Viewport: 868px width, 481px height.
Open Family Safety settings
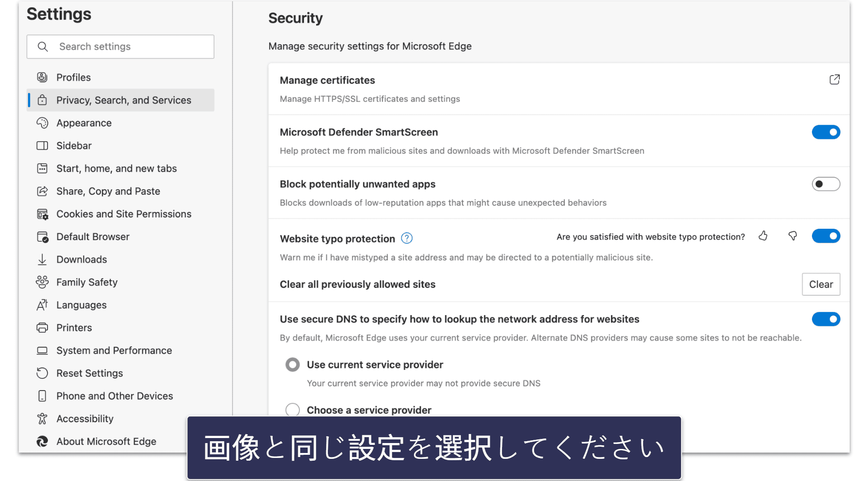pyautogui.click(x=120, y=282)
